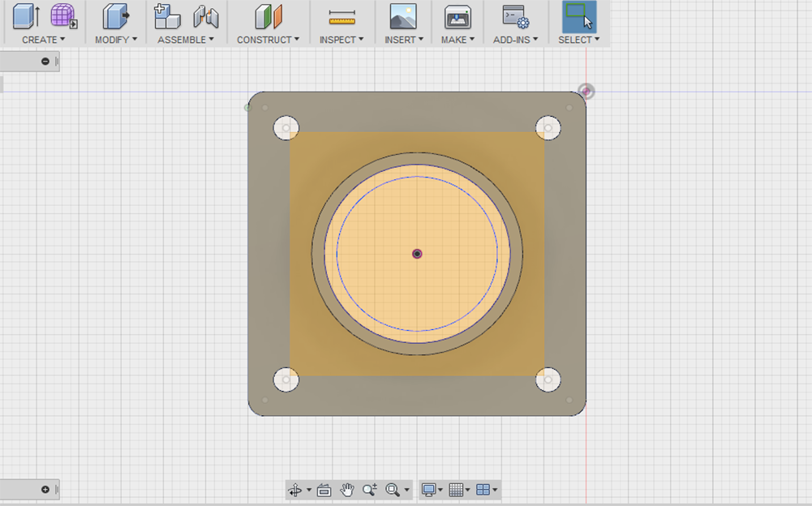This screenshot has width=812, height=506.
Task: Open the INSPECT dropdown menu
Action: 342,40
